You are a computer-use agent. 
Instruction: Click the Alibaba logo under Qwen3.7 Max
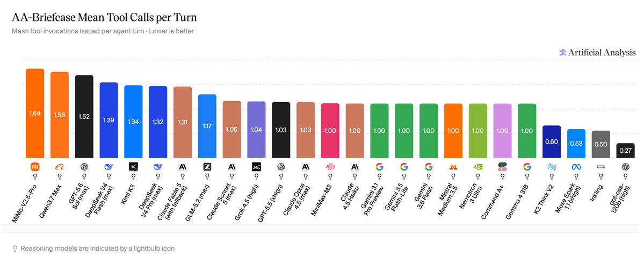60,167
